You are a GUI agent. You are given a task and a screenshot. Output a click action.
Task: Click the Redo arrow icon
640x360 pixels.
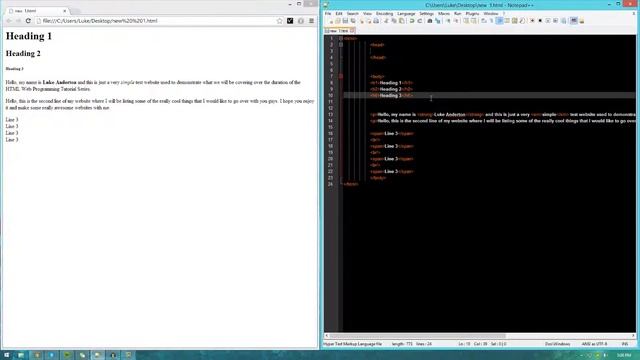click(x=420, y=20)
